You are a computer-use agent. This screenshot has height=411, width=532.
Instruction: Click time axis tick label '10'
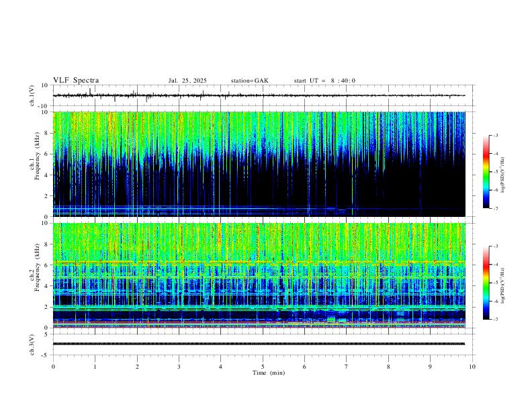click(x=472, y=367)
